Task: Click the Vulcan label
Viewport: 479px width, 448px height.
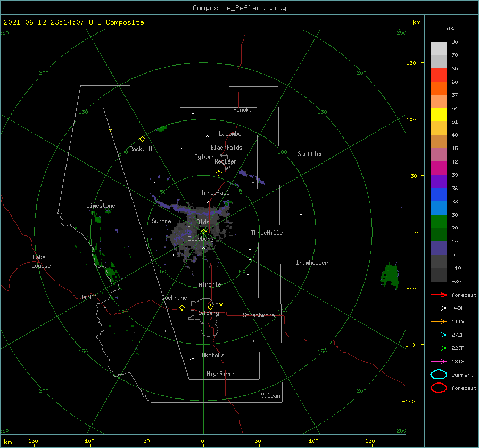Action: click(271, 396)
